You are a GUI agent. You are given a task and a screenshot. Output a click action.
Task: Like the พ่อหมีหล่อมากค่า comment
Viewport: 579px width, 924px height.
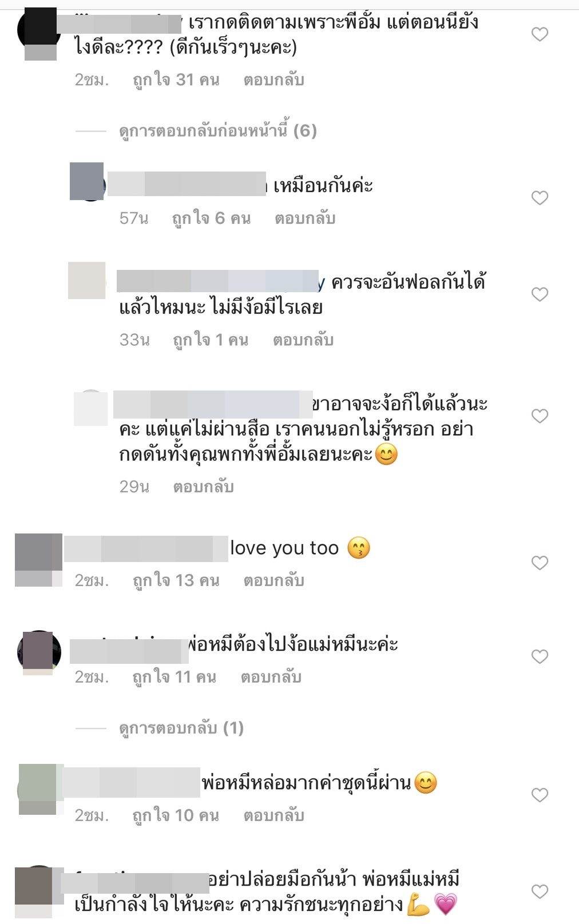[x=540, y=795]
